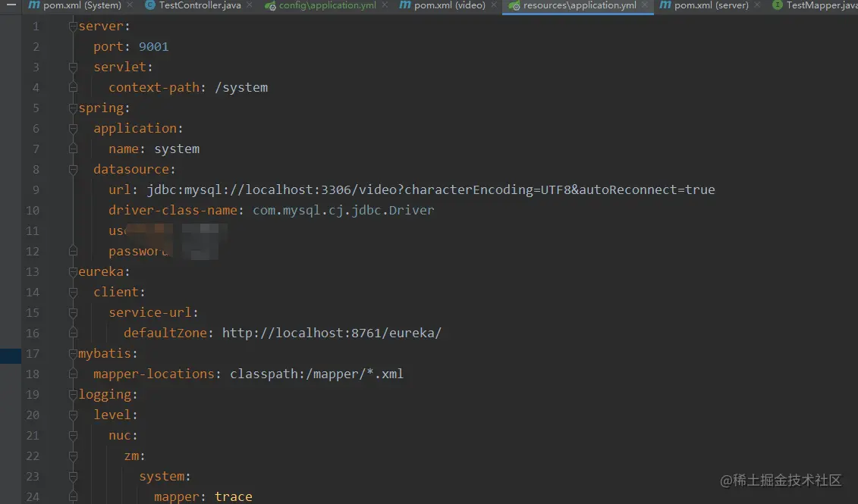The width and height of the screenshot is (858, 504).
Task: Click the 'defaultZone' key
Action: pos(165,333)
